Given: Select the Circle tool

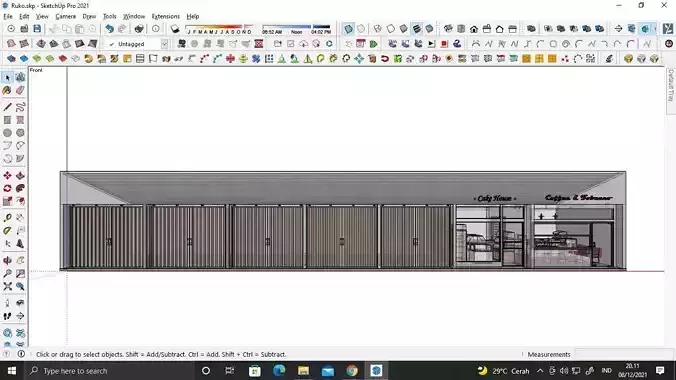Looking at the screenshot, I should point(7,133).
